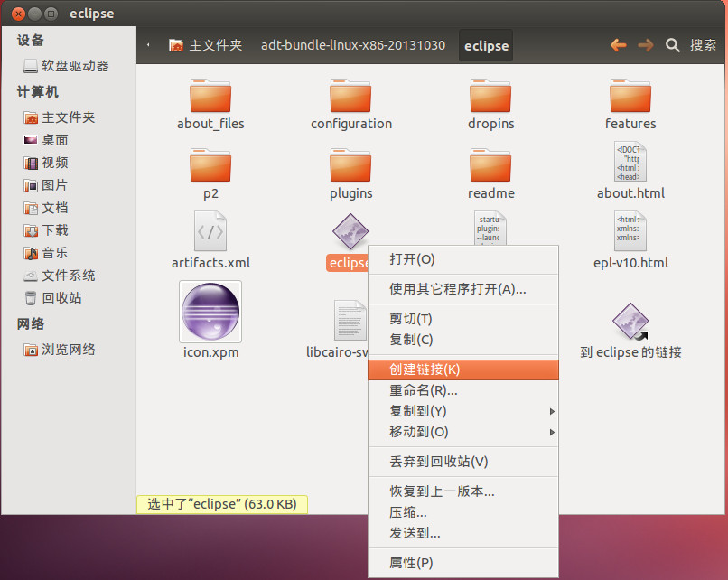Screen dimensions: 728x580
Task: Go to 主文件夹 in the sidebar
Action: tap(67, 117)
